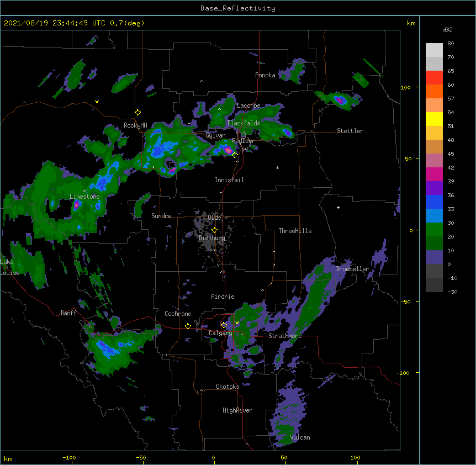Pick the red 60-65 dBZ legend swatch
This screenshot has width=476, height=465.
[x=434, y=78]
